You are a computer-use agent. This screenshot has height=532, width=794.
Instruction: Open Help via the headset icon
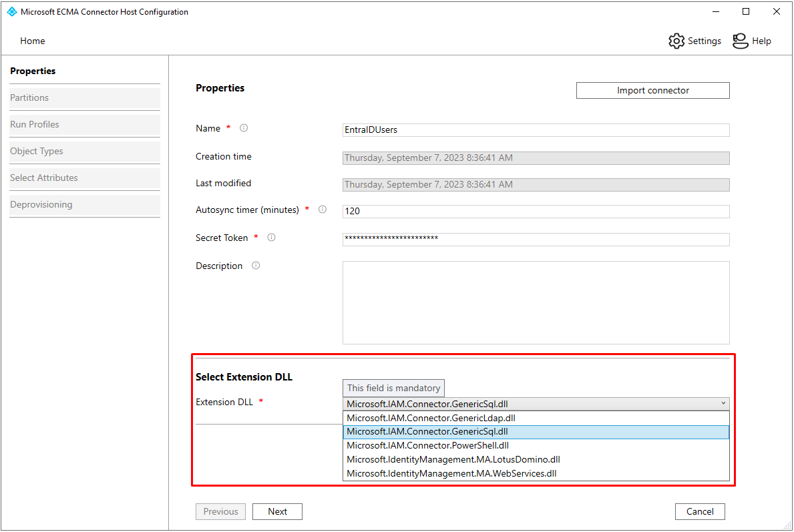740,41
